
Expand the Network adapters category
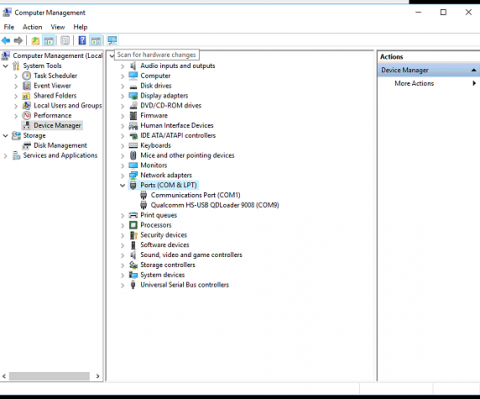pyautogui.click(x=122, y=175)
